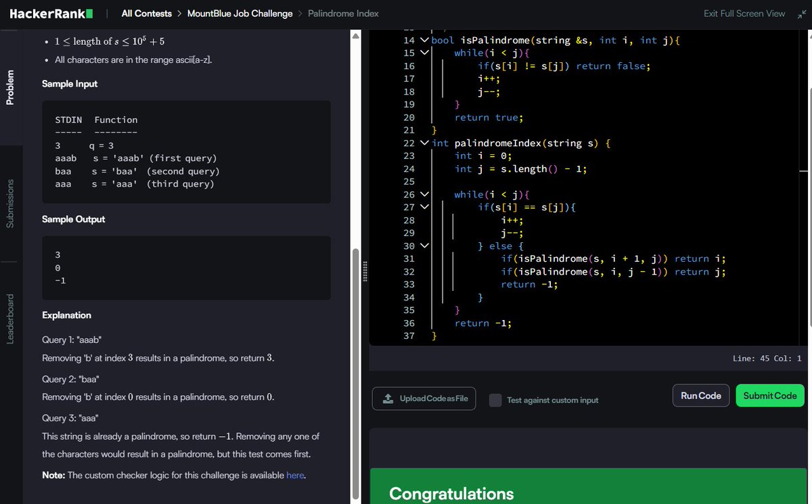
Task: Click Upload Code as File button
Action: pyautogui.click(x=424, y=398)
